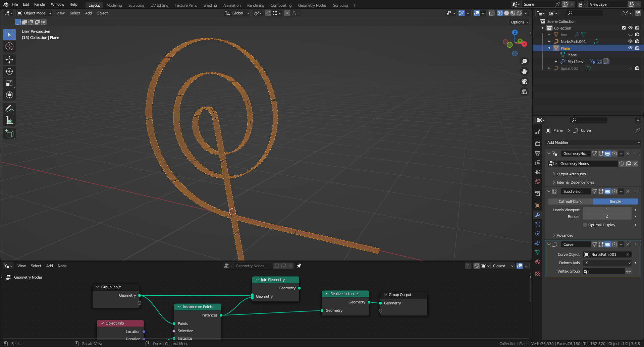This screenshot has height=347, width=644.
Task: Pick the Measure tool
Action: click(9, 120)
